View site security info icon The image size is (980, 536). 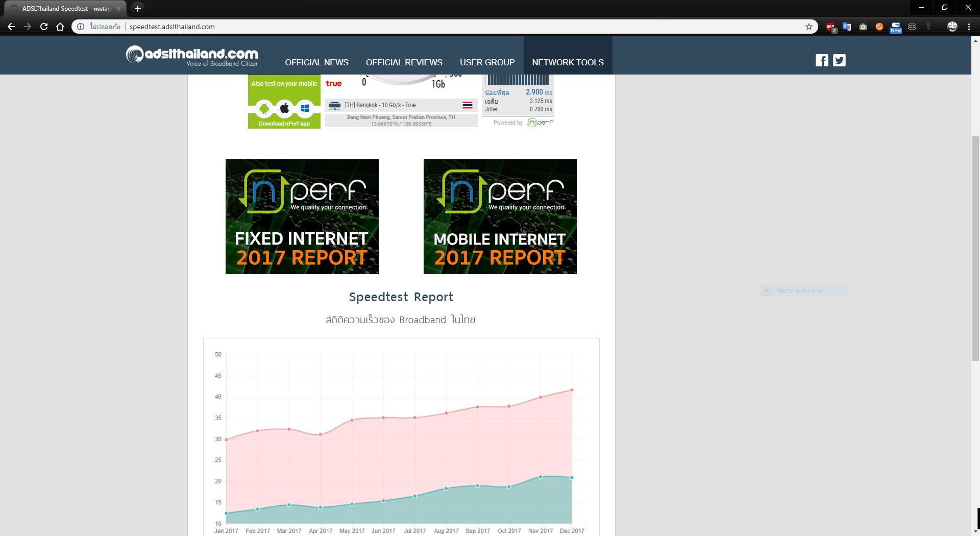81,27
